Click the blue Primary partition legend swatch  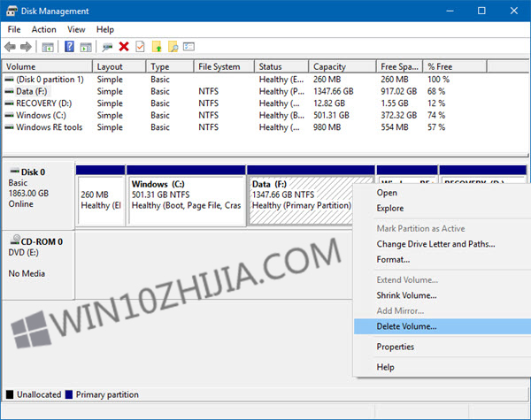pyautogui.click(x=69, y=394)
